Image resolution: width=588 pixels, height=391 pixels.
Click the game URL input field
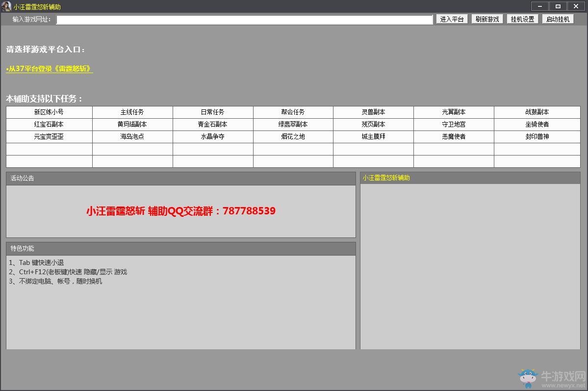(x=245, y=20)
